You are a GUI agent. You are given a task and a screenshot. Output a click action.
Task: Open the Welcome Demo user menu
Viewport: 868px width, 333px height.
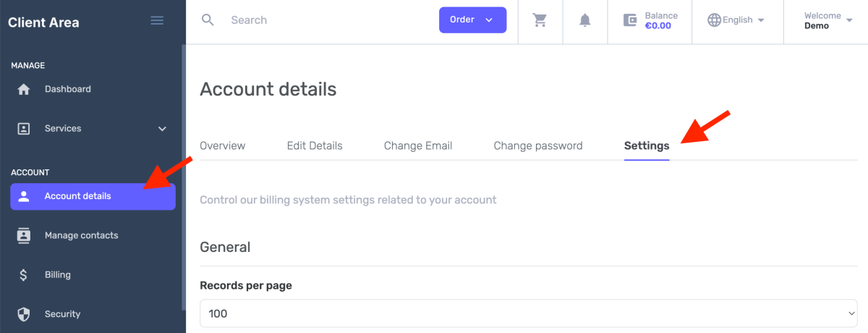tap(828, 20)
